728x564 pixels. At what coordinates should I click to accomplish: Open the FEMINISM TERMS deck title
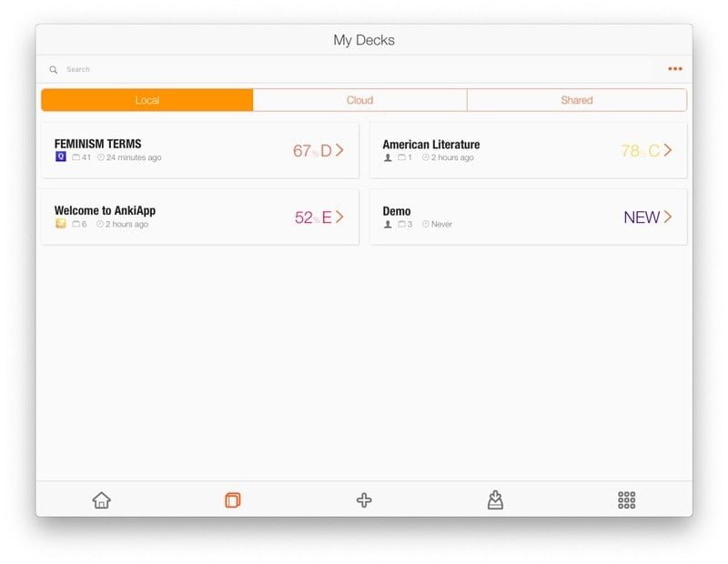pos(97,144)
